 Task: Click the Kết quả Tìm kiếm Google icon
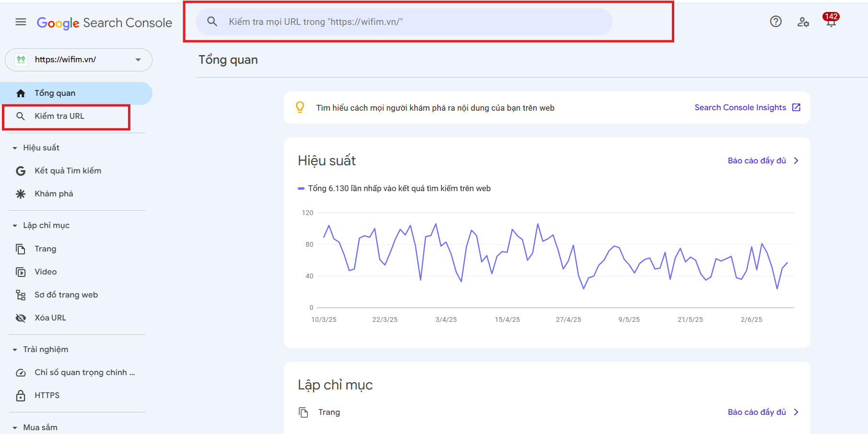[x=21, y=171]
